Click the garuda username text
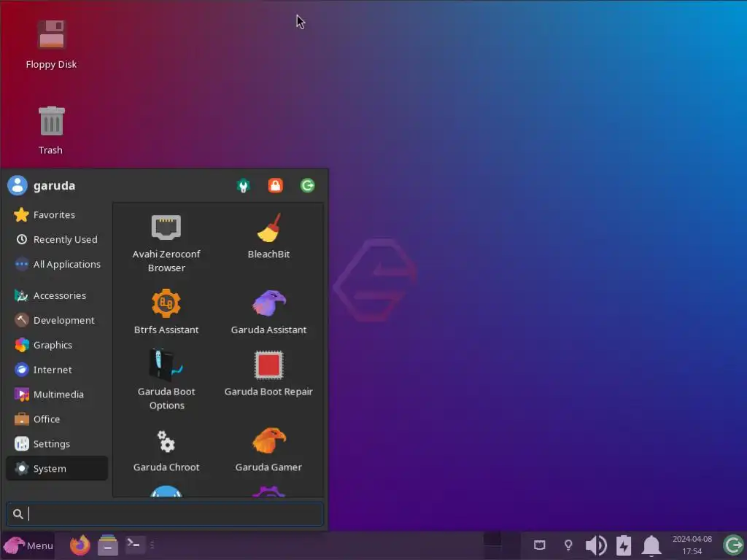747x560 pixels. click(54, 186)
